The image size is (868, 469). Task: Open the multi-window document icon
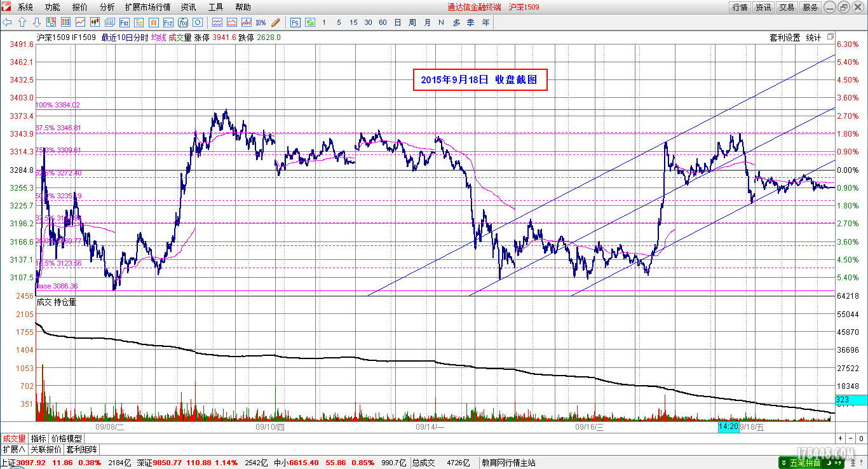(x=109, y=22)
